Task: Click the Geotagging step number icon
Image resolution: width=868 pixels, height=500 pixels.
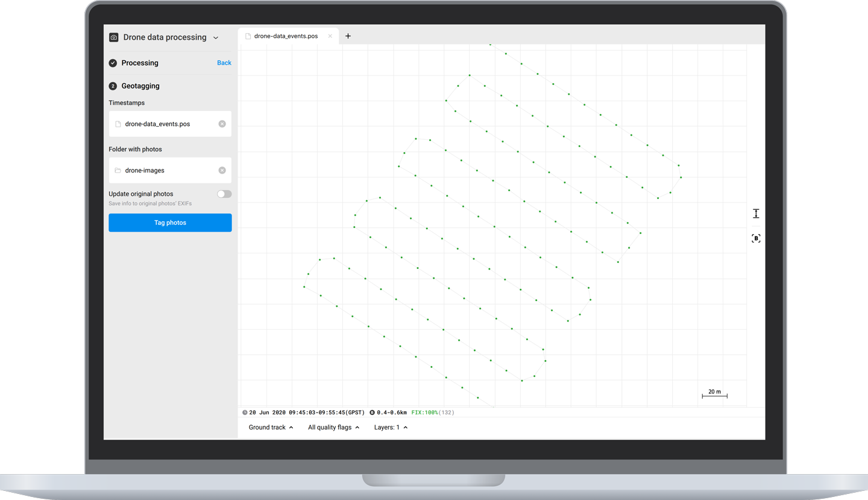Action: tap(113, 86)
